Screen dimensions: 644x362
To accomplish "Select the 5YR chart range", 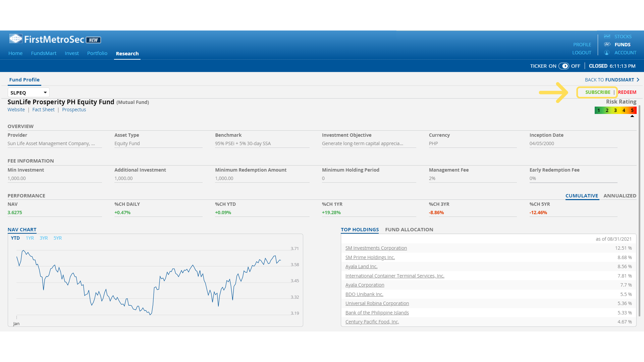I will [58, 238].
